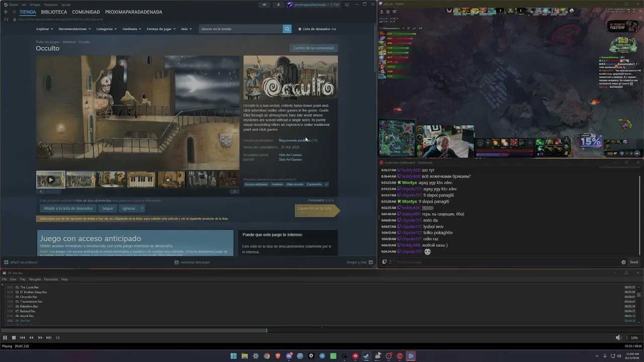The image size is (644, 362).
Task: Open the music player's Navigate menu
Action: (35, 279)
